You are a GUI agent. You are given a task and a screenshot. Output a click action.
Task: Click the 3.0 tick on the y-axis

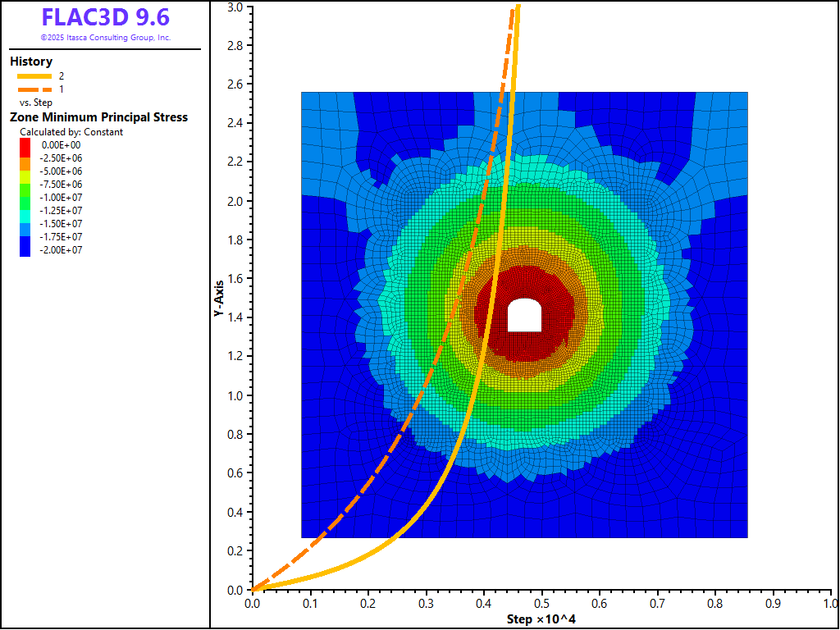[x=234, y=7]
